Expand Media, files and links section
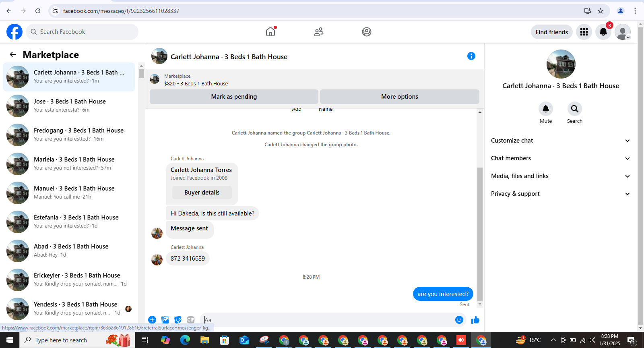The width and height of the screenshot is (644, 348). 560,176
